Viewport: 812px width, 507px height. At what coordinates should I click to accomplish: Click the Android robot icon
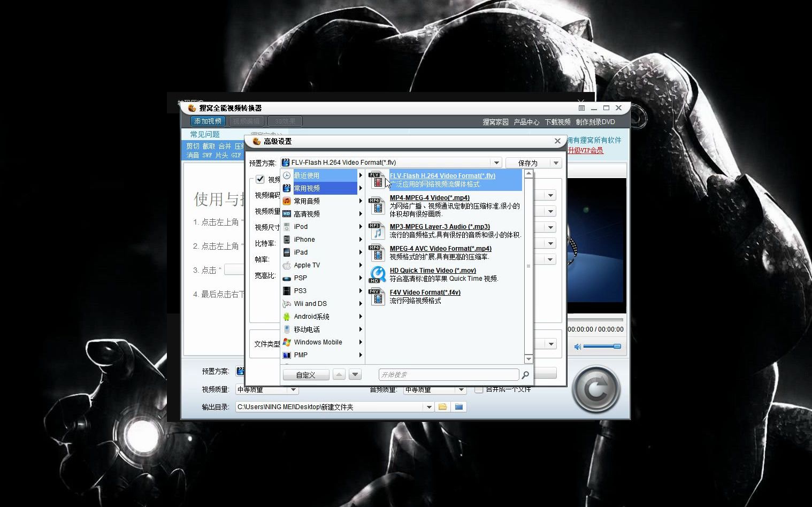pos(287,317)
